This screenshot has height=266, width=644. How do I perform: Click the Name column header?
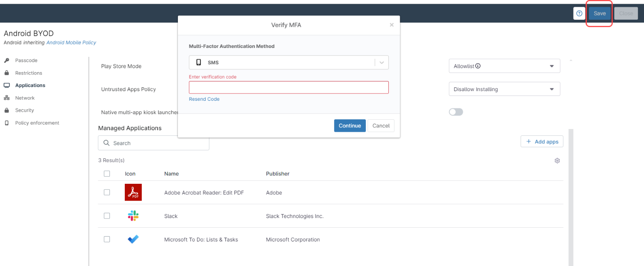click(171, 174)
